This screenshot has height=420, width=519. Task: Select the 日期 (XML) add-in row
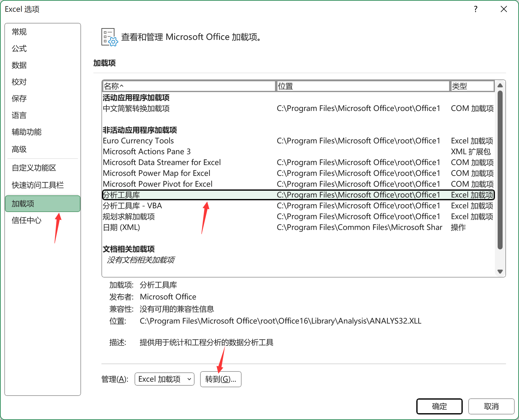click(298, 227)
